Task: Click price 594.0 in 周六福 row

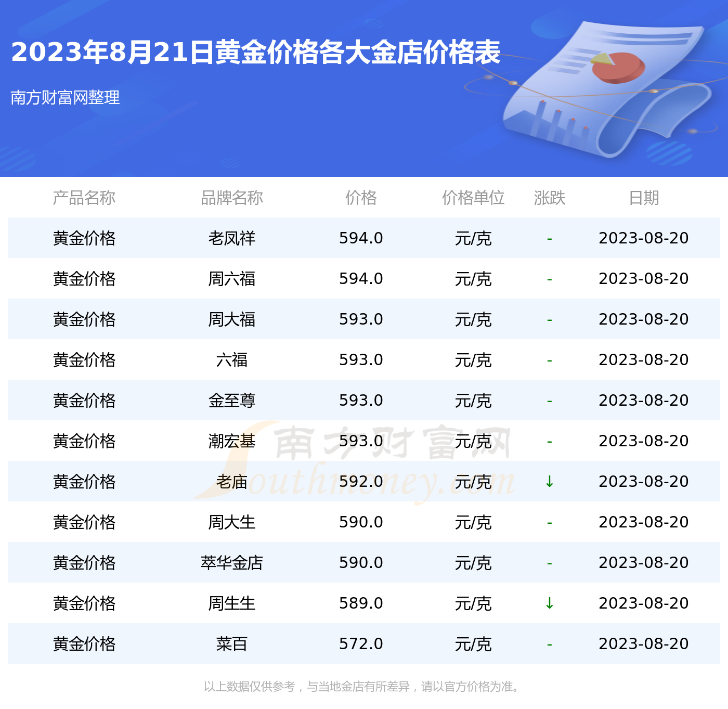Action: click(361, 279)
